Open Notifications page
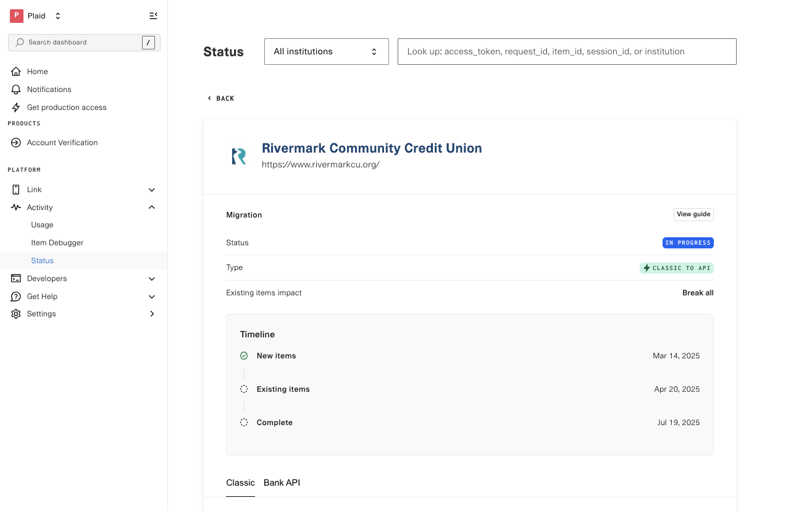Screen dimensions: 812x511 click(49, 90)
